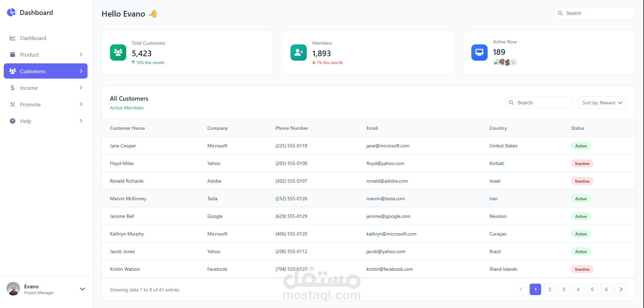The width and height of the screenshot is (644, 308).
Task: Open the Sort by Newest dropdown
Action: (602, 102)
